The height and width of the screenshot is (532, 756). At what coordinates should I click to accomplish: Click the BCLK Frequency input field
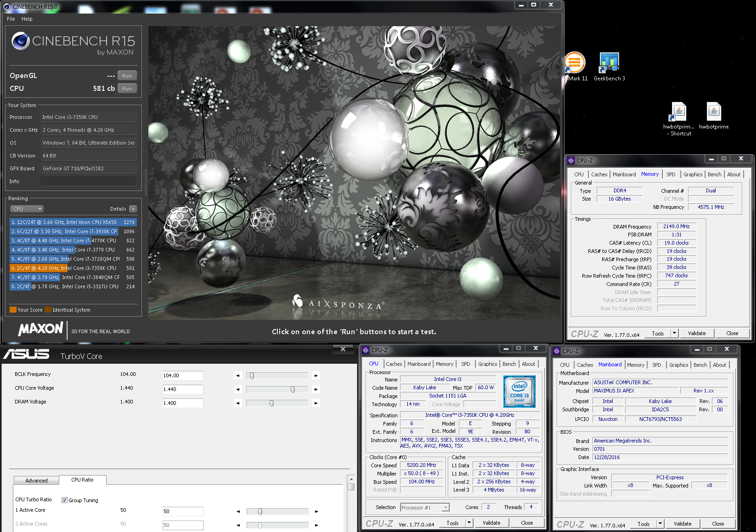(182, 375)
